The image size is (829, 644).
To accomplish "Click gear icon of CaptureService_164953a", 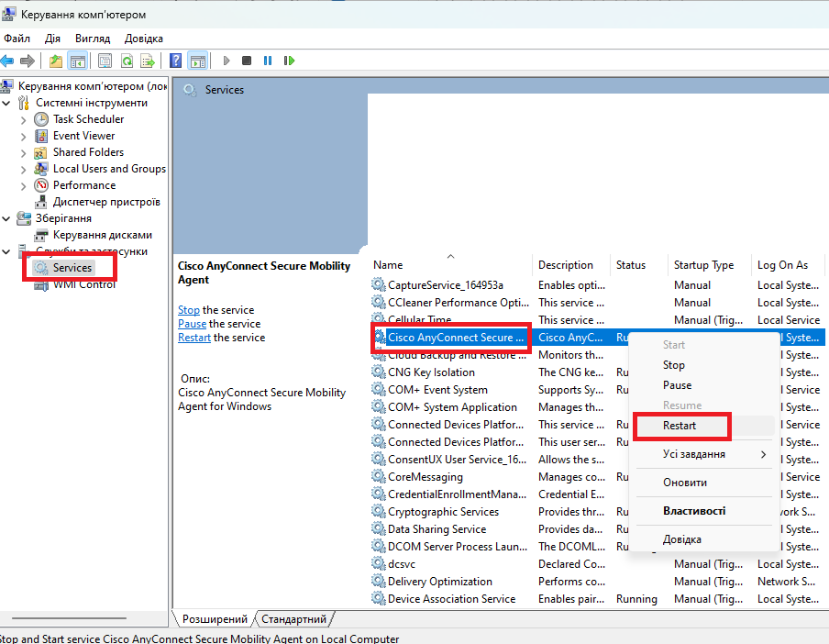I will click(378, 284).
